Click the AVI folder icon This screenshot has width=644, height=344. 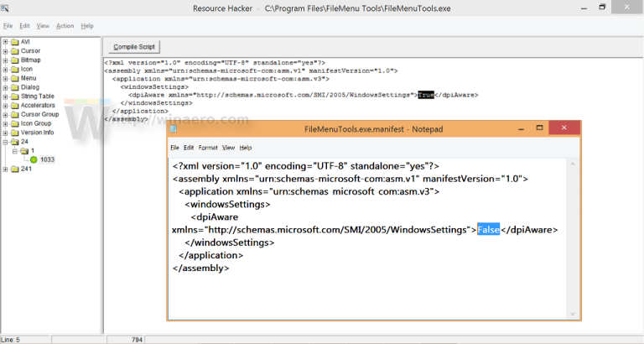[14, 41]
